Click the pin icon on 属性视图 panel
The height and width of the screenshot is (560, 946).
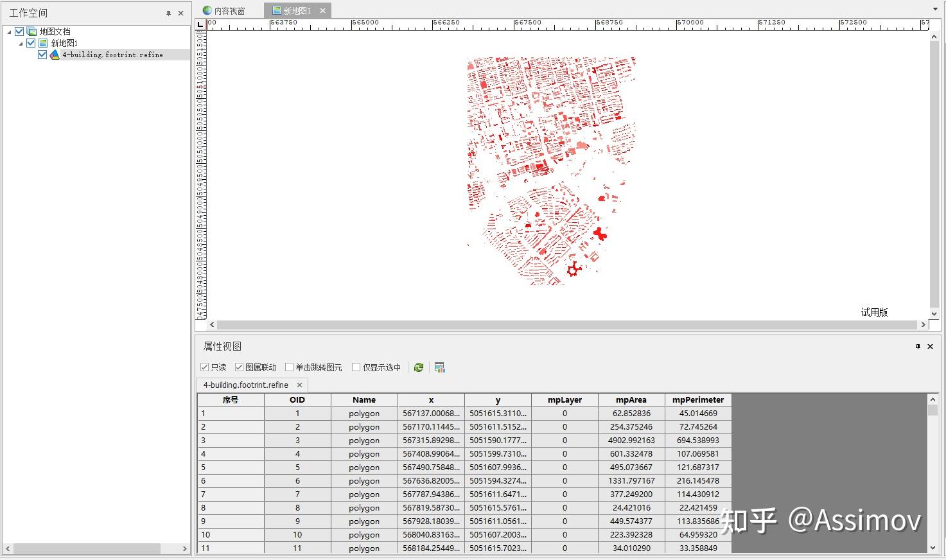(918, 346)
